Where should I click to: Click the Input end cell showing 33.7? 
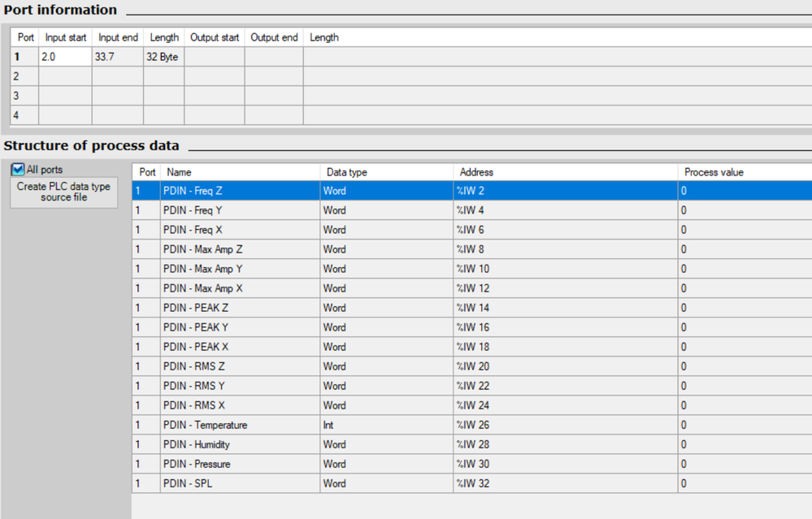118,57
